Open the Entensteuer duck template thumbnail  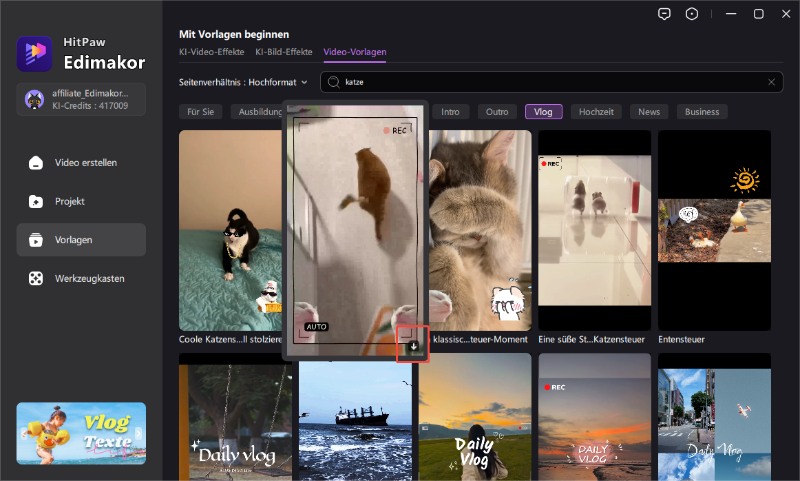[714, 230]
